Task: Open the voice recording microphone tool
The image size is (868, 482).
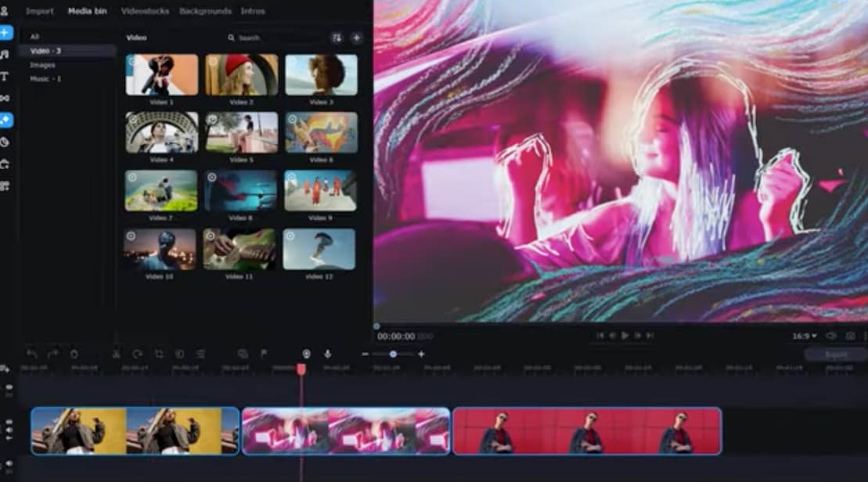Action: 327,354
